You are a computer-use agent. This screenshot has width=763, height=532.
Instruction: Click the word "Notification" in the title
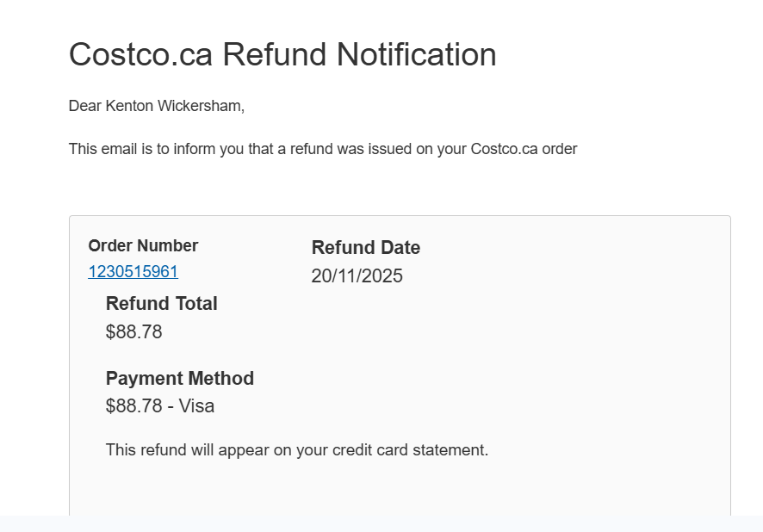coord(416,54)
